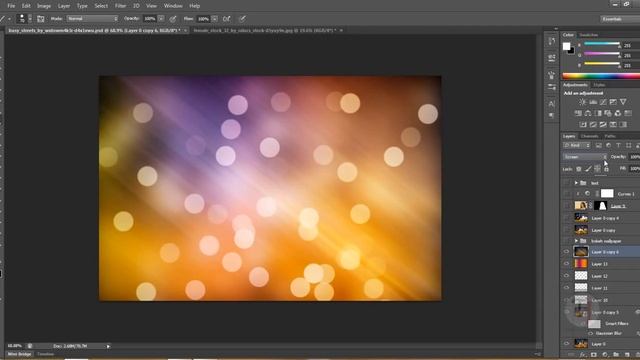Hide Layer 11
The image size is (640, 360).
coord(567,288)
